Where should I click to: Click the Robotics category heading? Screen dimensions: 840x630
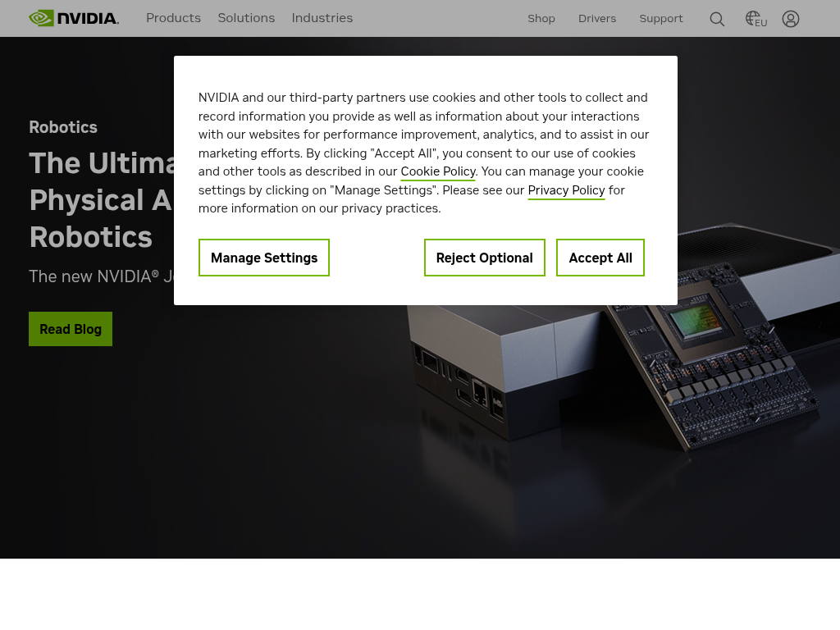click(x=63, y=127)
